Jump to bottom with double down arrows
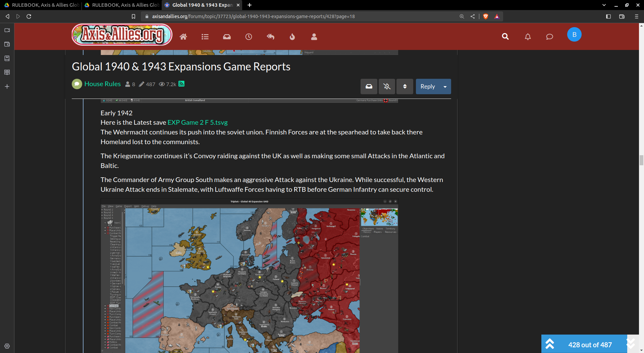The height and width of the screenshot is (353, 644). click(631, 344)
